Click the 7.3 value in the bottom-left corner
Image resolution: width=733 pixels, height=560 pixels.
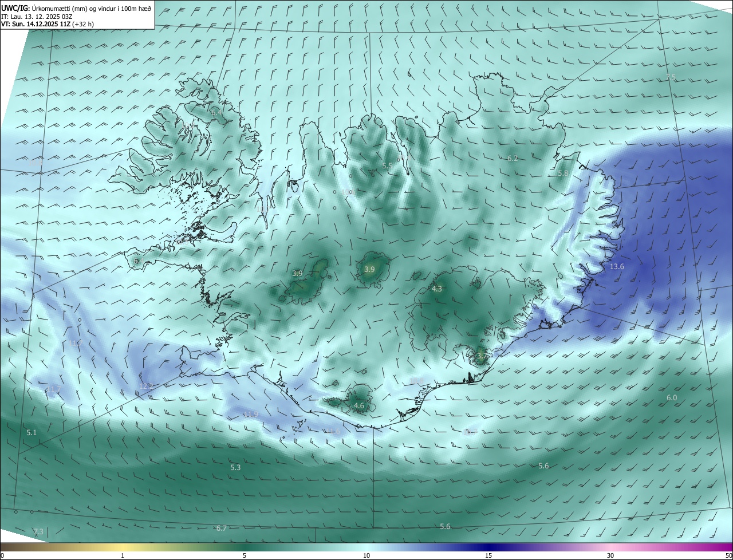(38, 532)
